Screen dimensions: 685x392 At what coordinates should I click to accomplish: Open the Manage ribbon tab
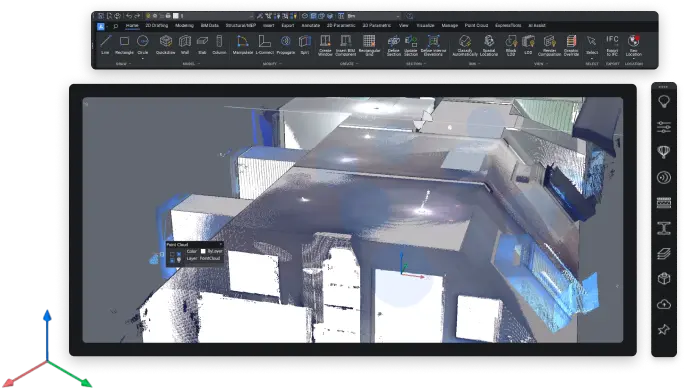[450, 25]
